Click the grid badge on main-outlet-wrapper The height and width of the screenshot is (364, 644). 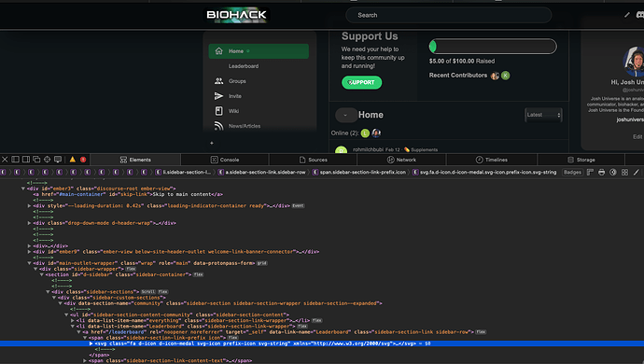[x=262, y=263]
